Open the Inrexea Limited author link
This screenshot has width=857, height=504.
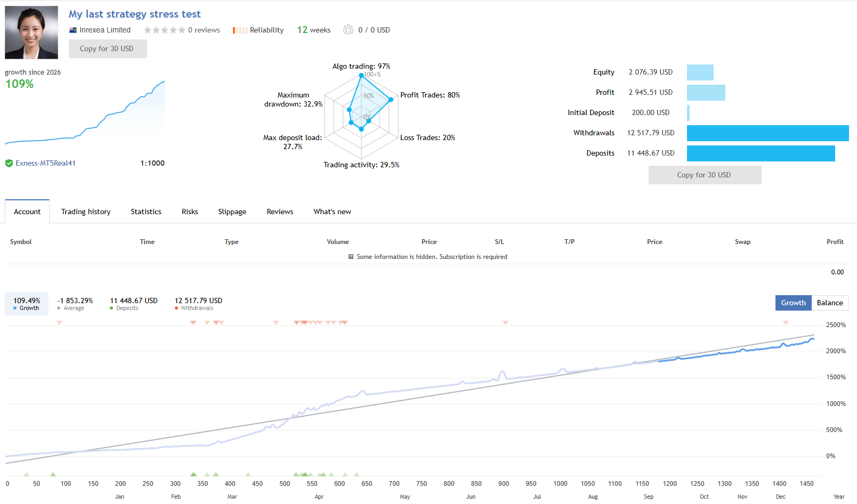tap(105, 30)
